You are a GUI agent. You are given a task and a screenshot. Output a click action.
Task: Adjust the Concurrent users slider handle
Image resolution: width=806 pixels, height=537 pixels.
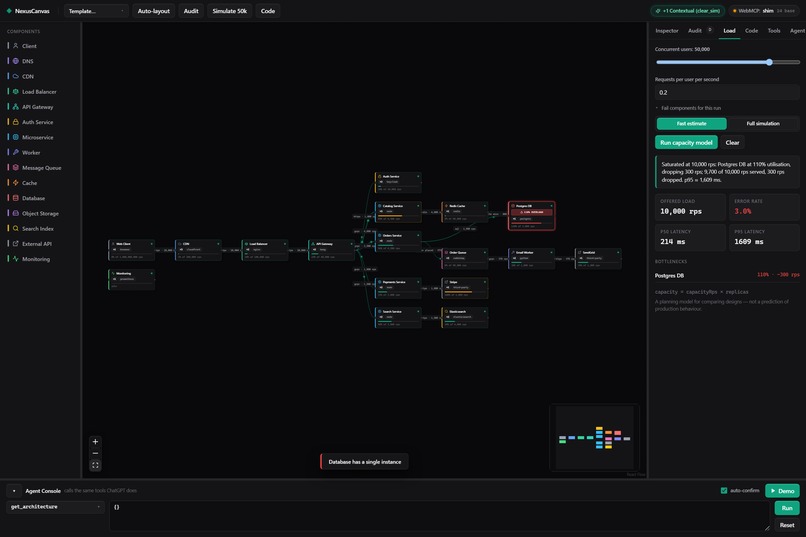(x=769, y=62)
